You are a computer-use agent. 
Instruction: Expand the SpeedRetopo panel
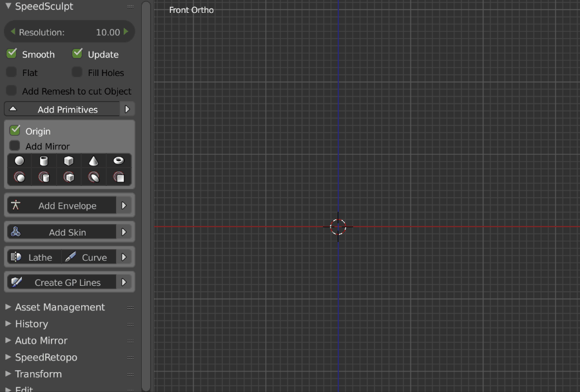pos(8,357)
